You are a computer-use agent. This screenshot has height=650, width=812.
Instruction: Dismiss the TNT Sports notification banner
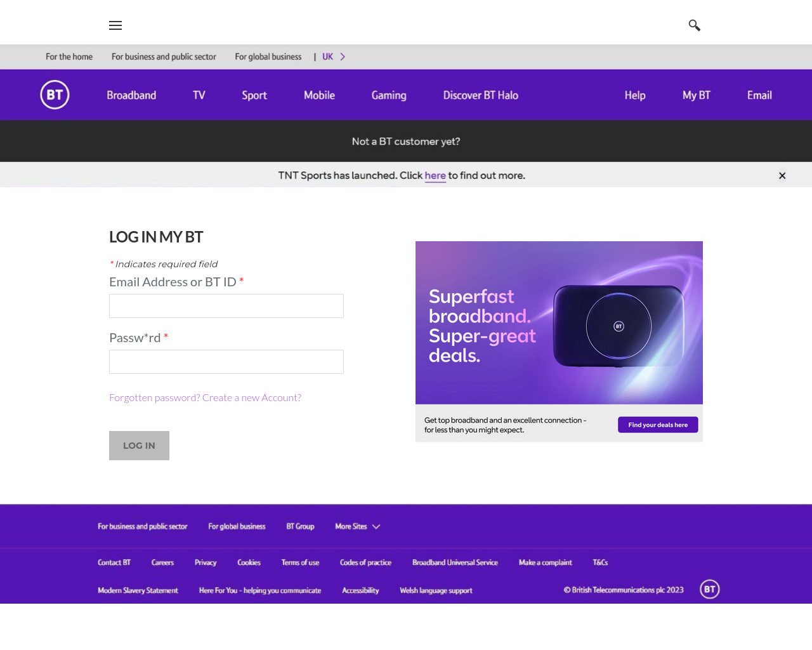tap(782, 176)
